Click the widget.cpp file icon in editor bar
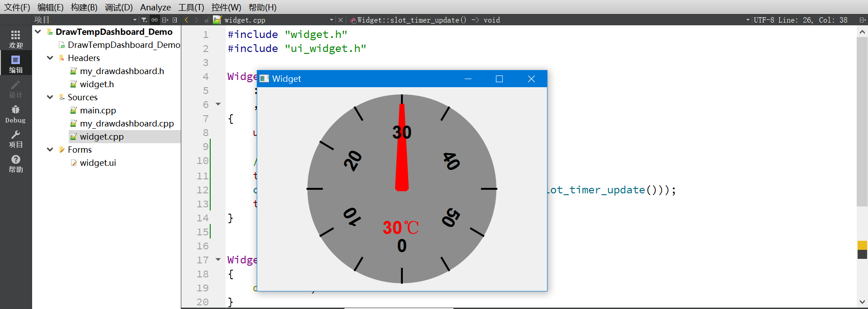This screenshot has width=868, height=309. pyautogui.click(x=217, y=19)
